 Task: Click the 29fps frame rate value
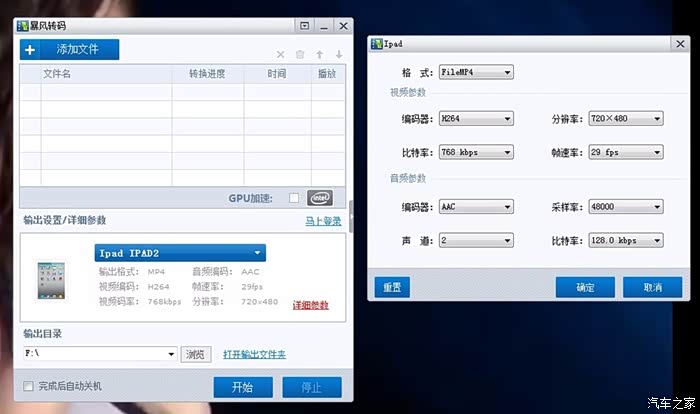click(252, 287)
